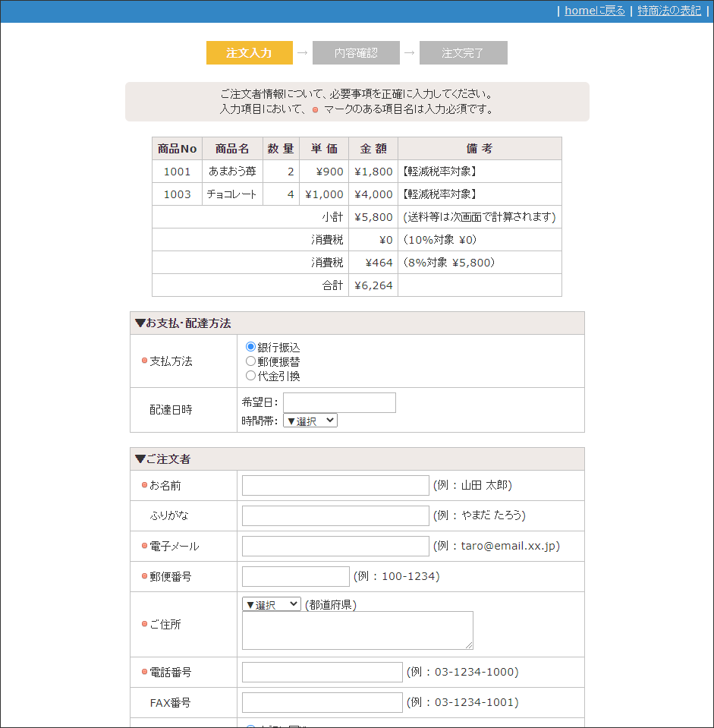
Task: Click the '▼ご注文者' section header
Action: (162, 459)
